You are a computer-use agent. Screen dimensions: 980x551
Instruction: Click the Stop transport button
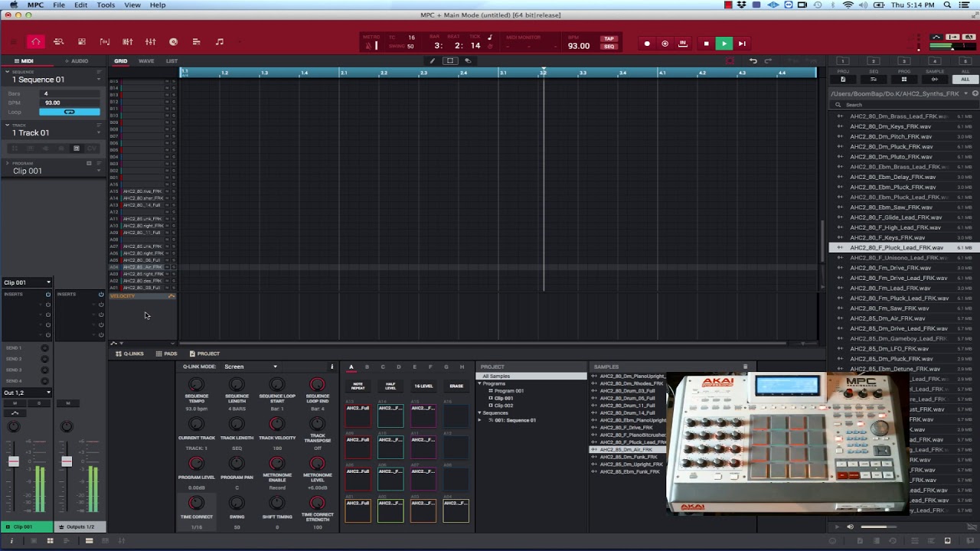coord(706,44)
